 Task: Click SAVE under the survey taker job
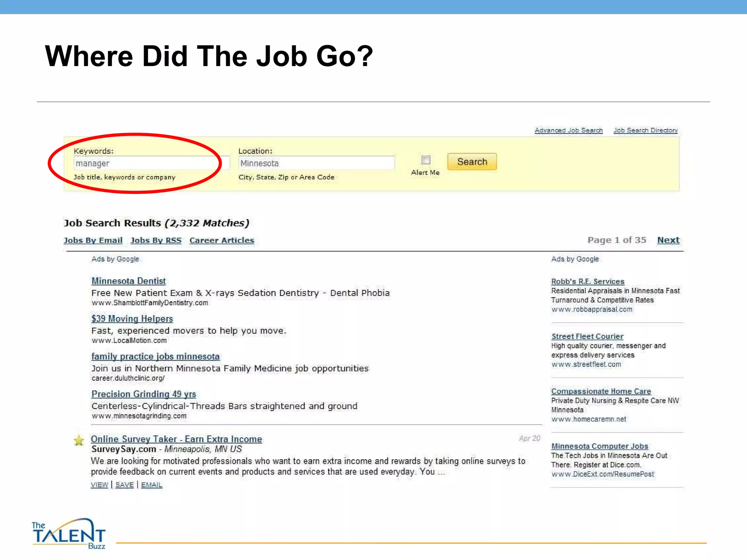(124, 485)
